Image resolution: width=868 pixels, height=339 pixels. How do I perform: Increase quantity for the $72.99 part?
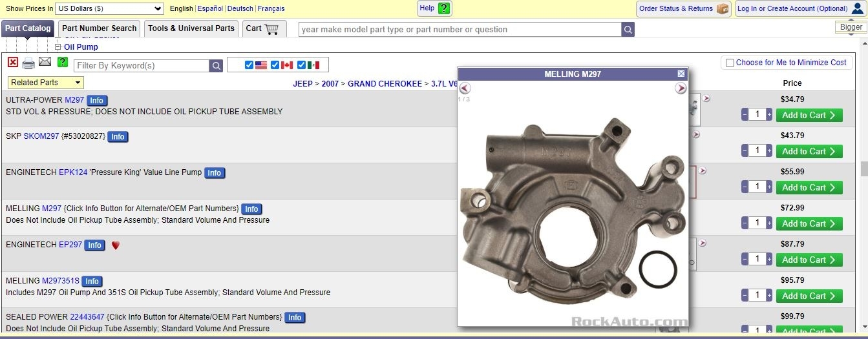pyautogui.click(x=769, y=223)
